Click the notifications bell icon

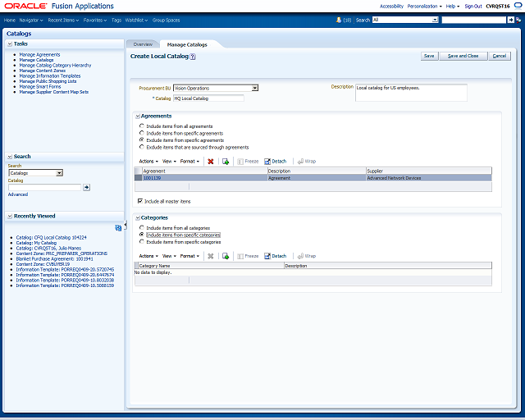point(339,20)
